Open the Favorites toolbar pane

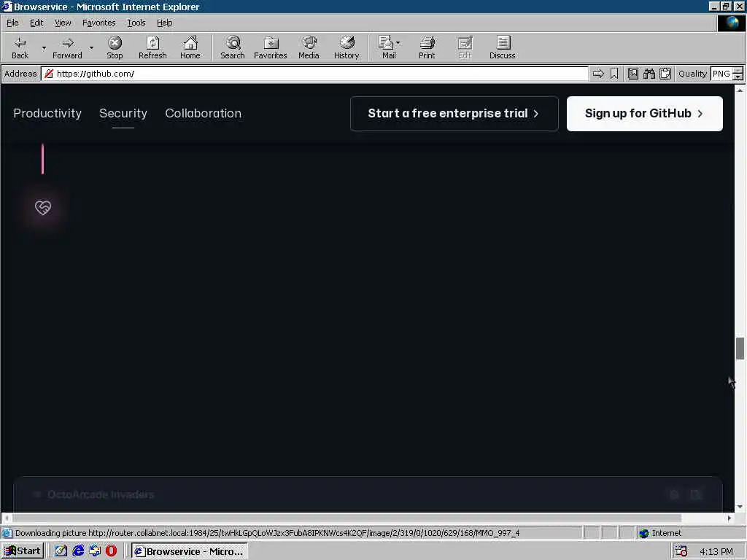[270, 47]
